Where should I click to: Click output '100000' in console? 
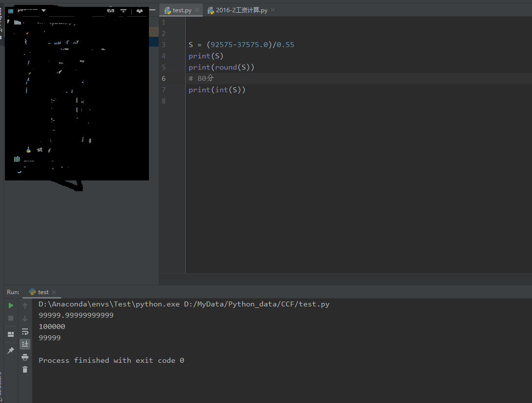click(x=51, y=327)
